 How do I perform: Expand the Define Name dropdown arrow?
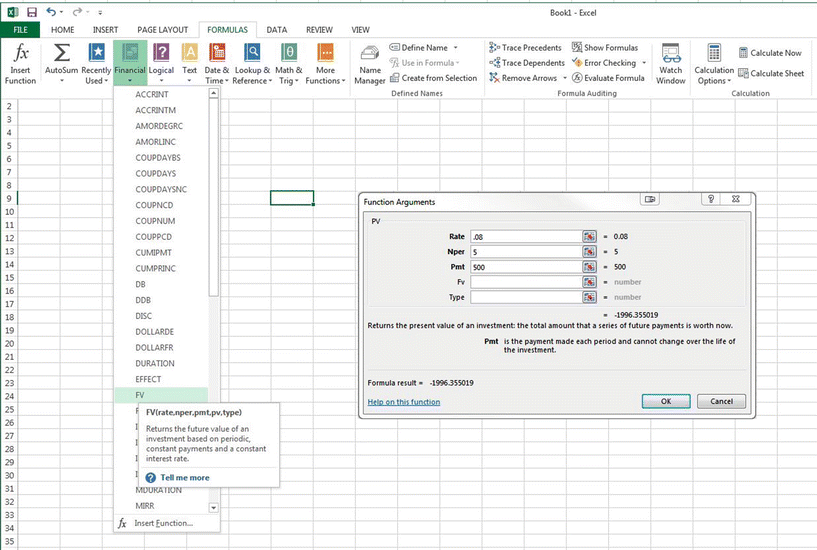click(455, 47)
